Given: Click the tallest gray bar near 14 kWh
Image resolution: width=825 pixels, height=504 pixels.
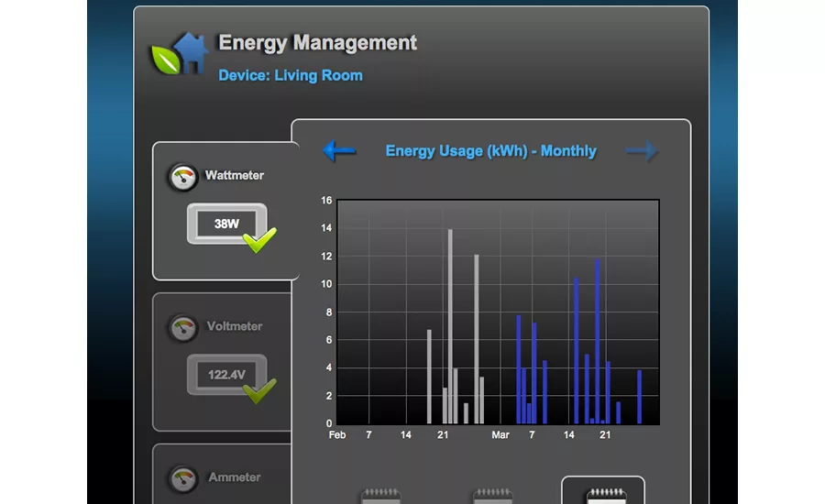Looking at the screenshot, I should (x=450, y=326).
